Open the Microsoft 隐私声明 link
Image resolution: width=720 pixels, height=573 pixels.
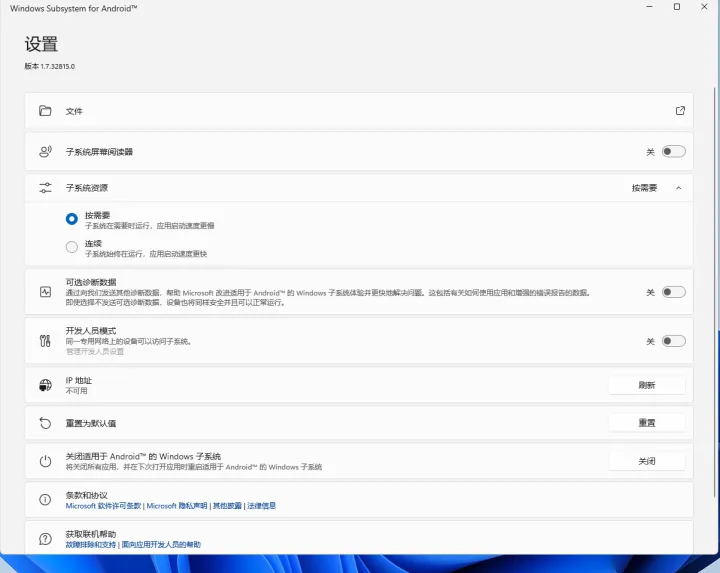(177, 506)
